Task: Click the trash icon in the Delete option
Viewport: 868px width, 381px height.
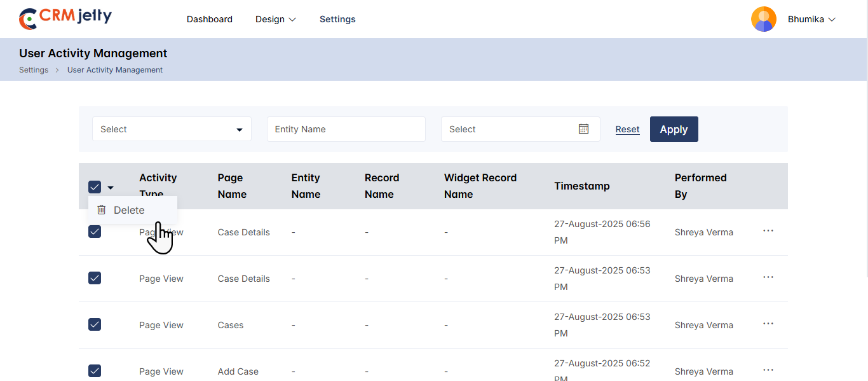Action: (x=101, y=210)
